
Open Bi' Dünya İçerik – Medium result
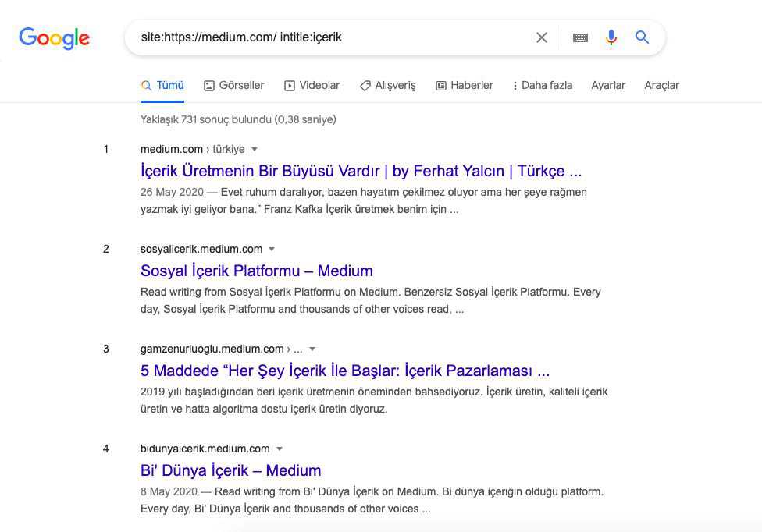point(231,470)
